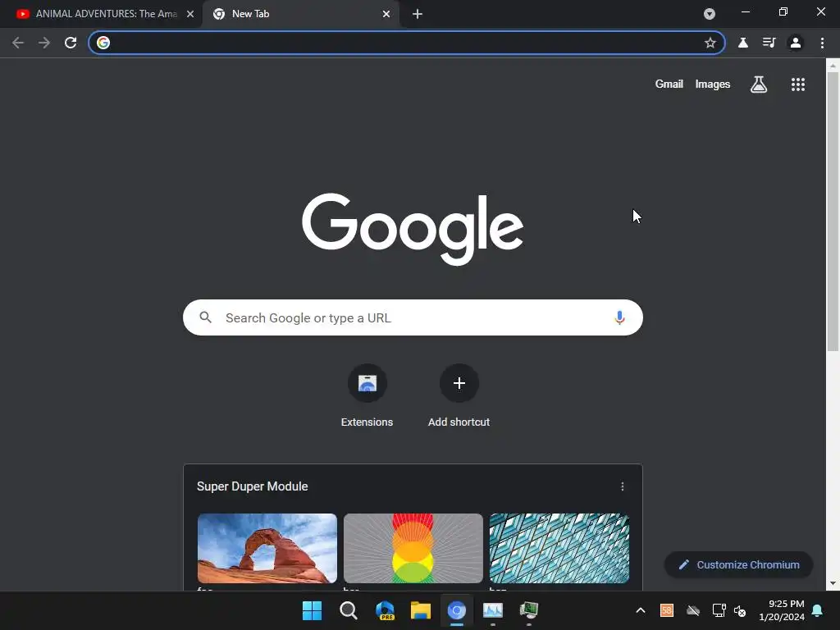Open the Google apps grid
Screen dimensions: 840x630
pos(797,84)
